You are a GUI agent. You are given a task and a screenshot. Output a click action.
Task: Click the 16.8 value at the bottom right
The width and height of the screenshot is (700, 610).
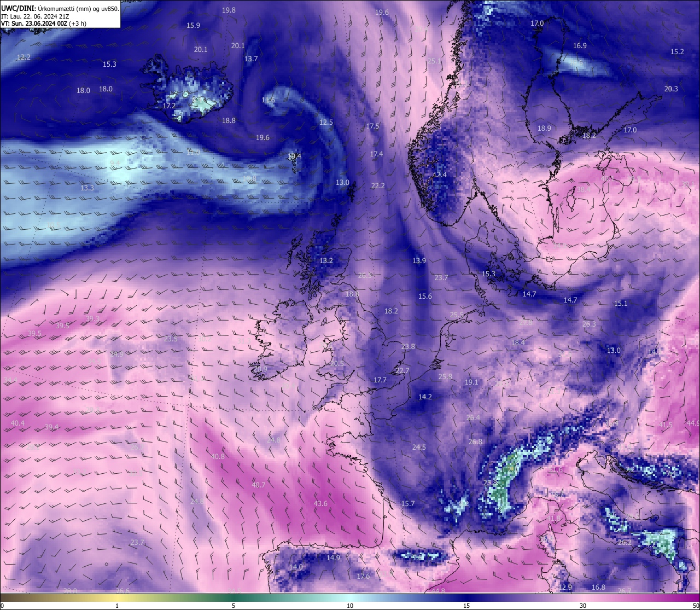click(x=599, y=588)
